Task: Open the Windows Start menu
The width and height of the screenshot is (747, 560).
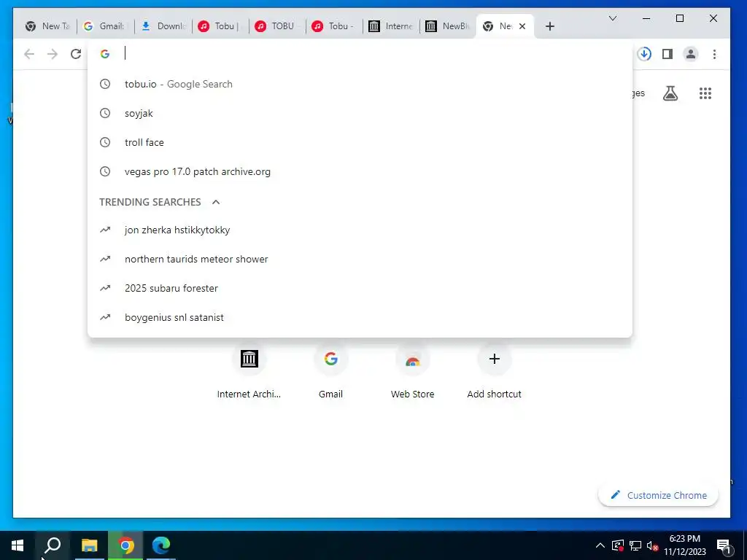Action: (18, 545)
